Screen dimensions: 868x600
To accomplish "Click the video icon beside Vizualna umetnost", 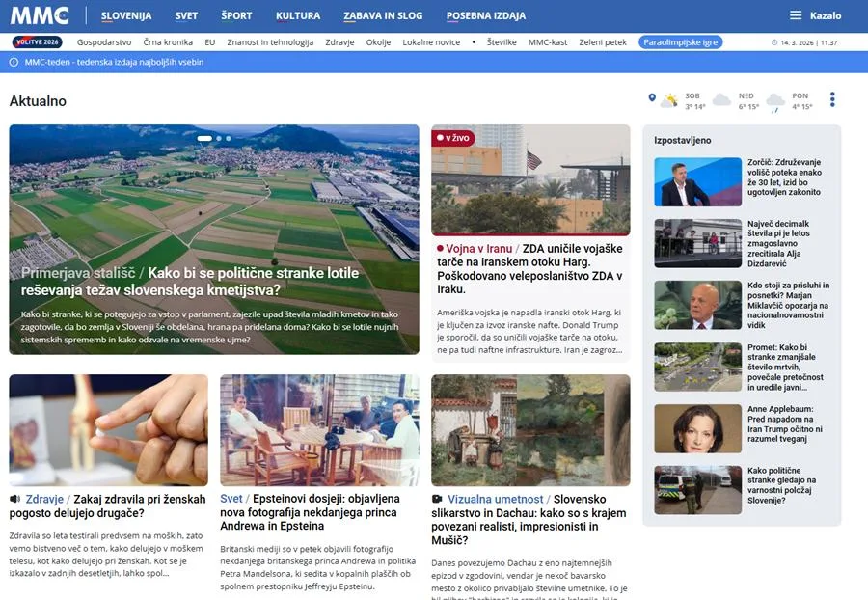I will point(438,499).
